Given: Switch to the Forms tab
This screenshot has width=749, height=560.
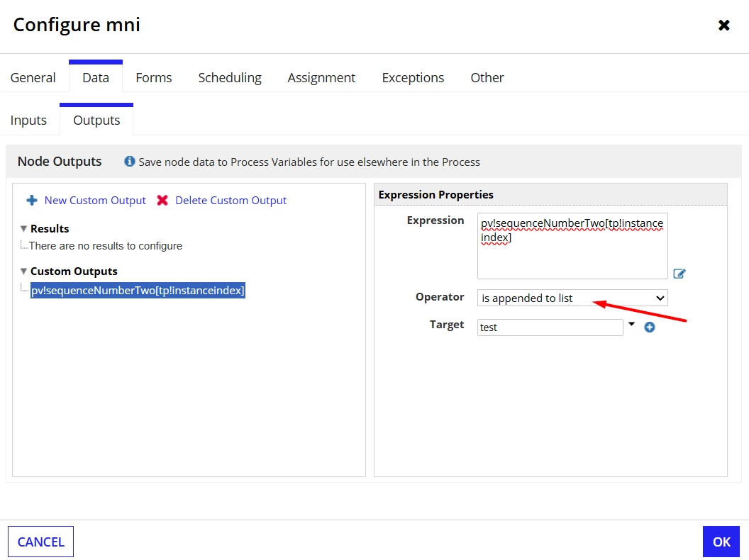Looking at the screenshot, I should point(153,77).
